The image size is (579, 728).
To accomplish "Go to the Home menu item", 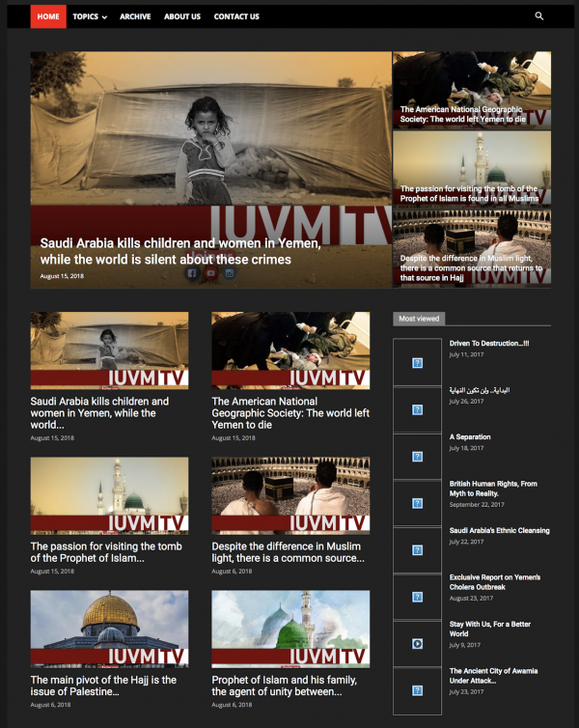I will (x=48, y=16).
